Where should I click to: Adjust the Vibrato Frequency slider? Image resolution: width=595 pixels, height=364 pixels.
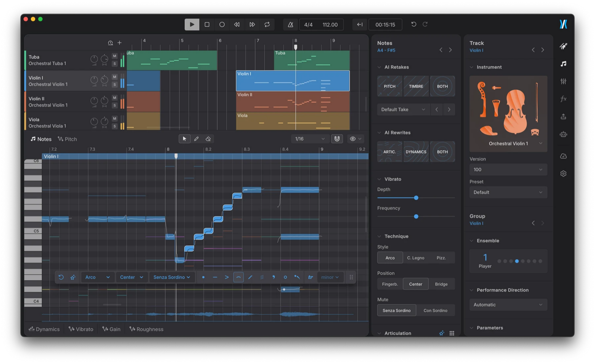click(x=416, y=216)
